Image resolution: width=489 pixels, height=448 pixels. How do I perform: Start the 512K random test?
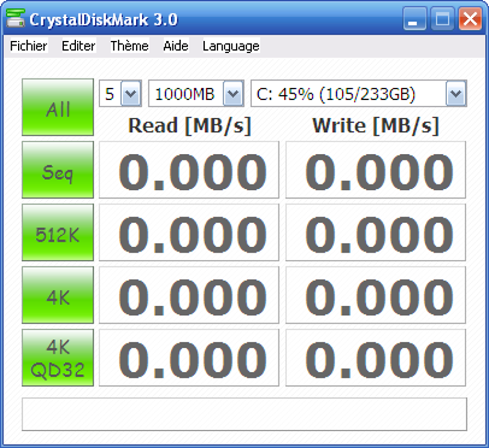pyautogui.click(x=58, y=232)
